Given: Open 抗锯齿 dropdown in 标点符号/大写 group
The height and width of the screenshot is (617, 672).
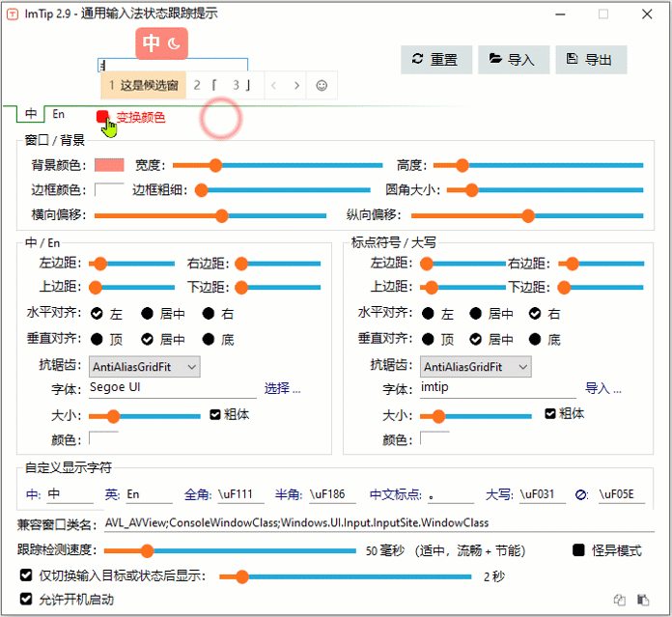Looking at the screenshot, I should (476, 367).
